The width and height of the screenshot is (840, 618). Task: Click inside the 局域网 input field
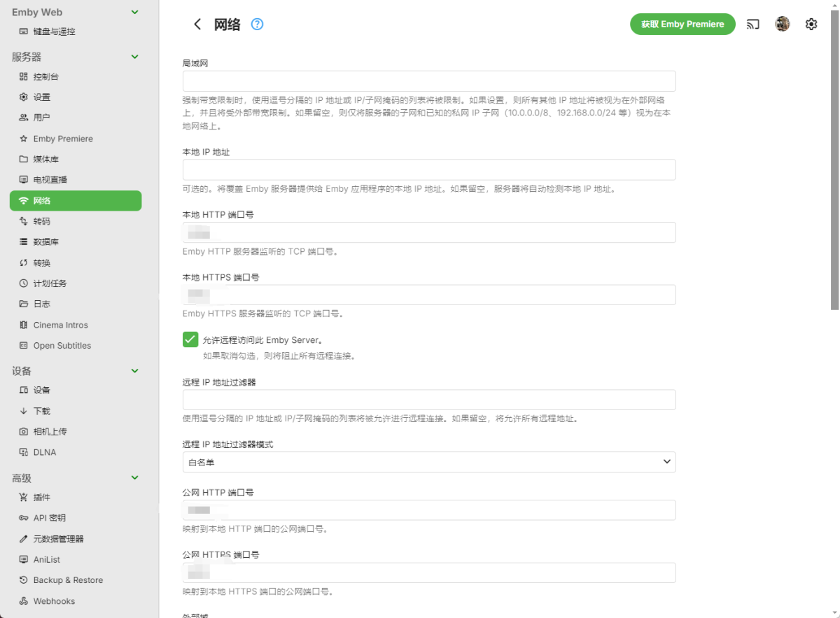click(x=428, y=80)
